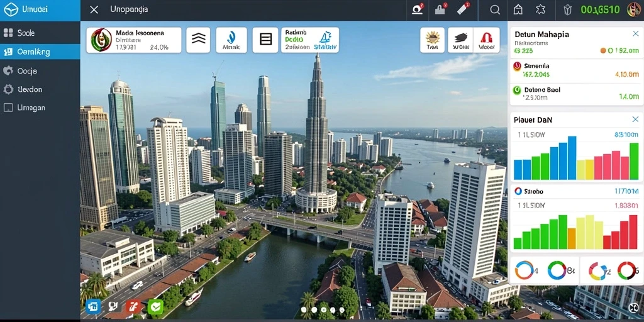
Task: Click the dark icon next to the blue square icon
Action: (113, 306)
